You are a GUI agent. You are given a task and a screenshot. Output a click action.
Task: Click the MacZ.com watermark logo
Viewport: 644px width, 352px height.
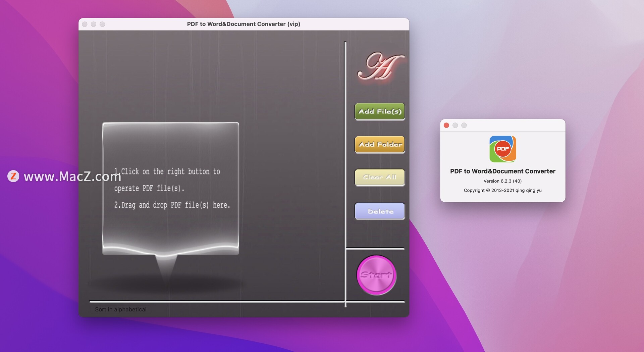pyautogui.click(x=14, y=176)
